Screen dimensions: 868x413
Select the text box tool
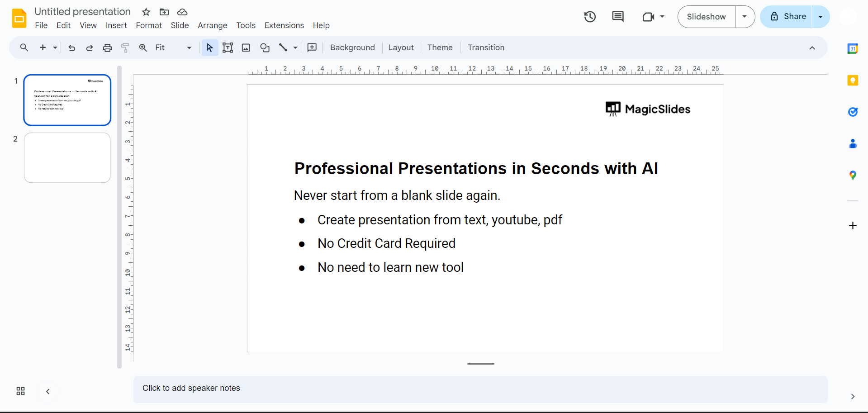tap(228, 47)
